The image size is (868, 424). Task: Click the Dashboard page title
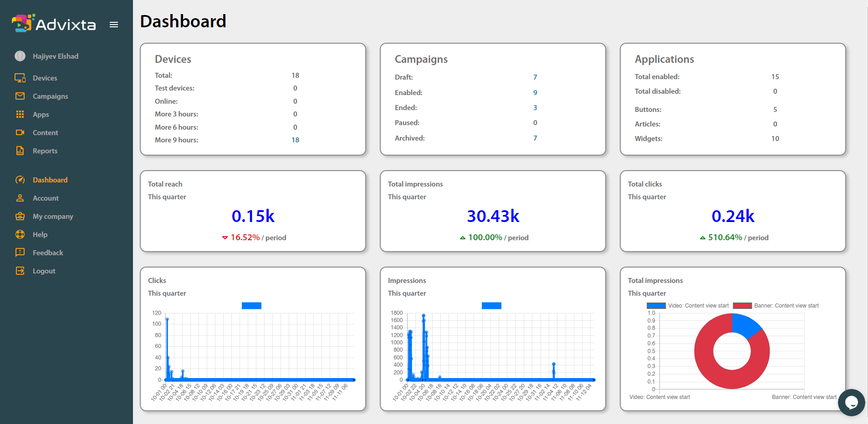point(183,21)
